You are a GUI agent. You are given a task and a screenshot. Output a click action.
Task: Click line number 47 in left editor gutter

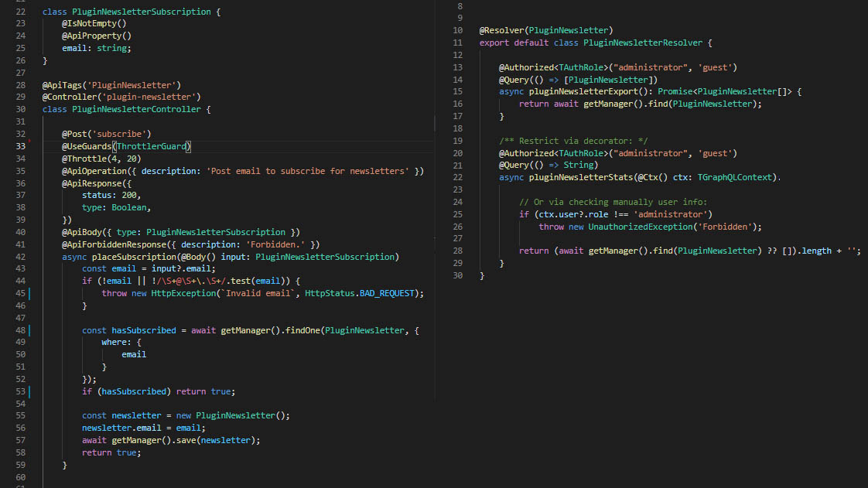[x=20, y=318]
